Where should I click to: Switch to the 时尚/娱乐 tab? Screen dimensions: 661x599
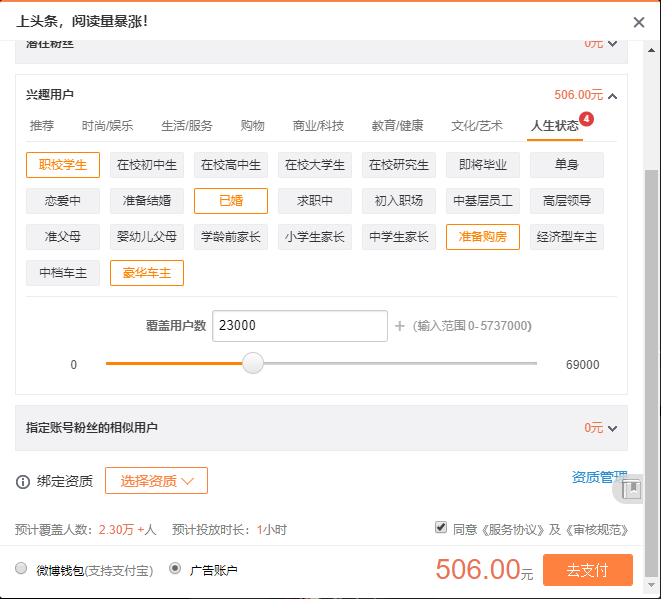tap(107, 126)
